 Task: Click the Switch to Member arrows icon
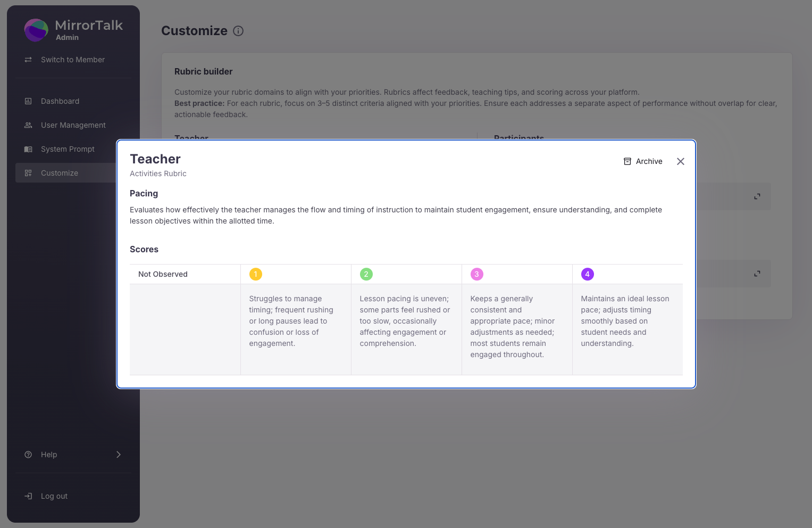(x=28, y=60)
